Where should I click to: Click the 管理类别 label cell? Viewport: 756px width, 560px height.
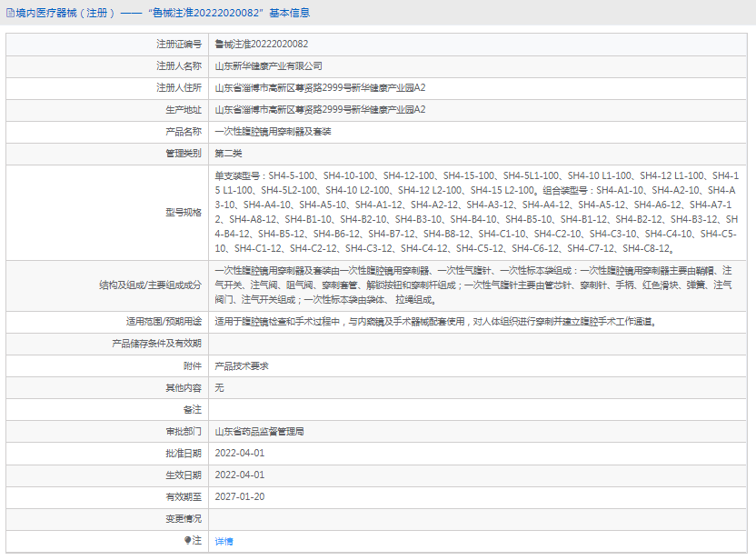(107, 154)
